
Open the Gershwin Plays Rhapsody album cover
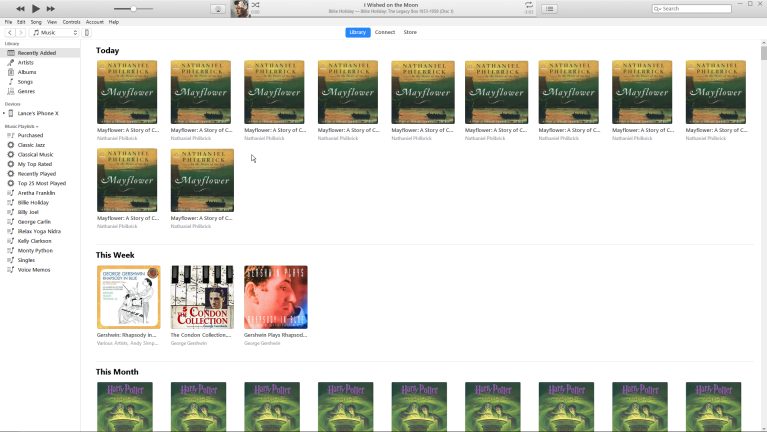point(276,297)
